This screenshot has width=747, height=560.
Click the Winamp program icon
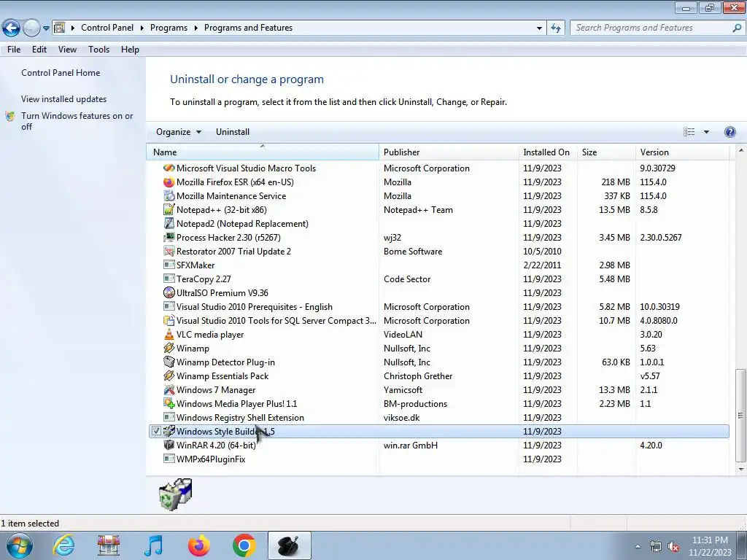[169, 348]
